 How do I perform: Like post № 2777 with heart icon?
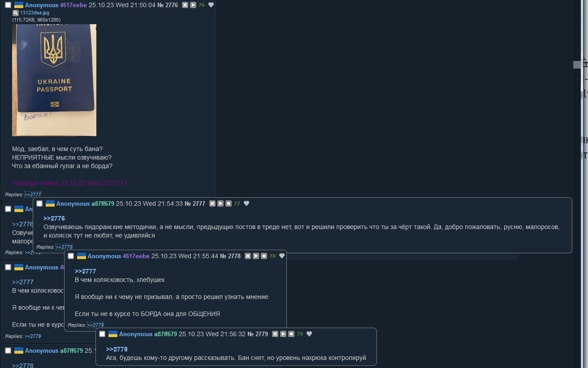[x=246, y=203]
